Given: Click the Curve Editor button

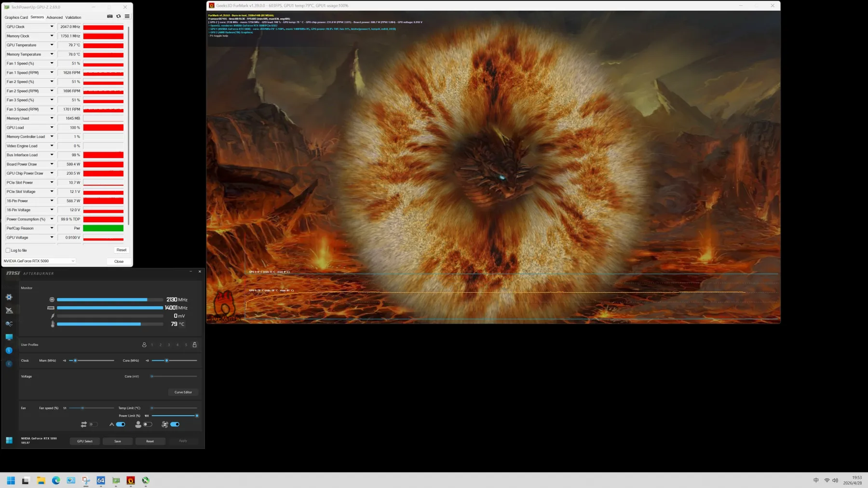Looking at the screenshot, I should point(183,392).
